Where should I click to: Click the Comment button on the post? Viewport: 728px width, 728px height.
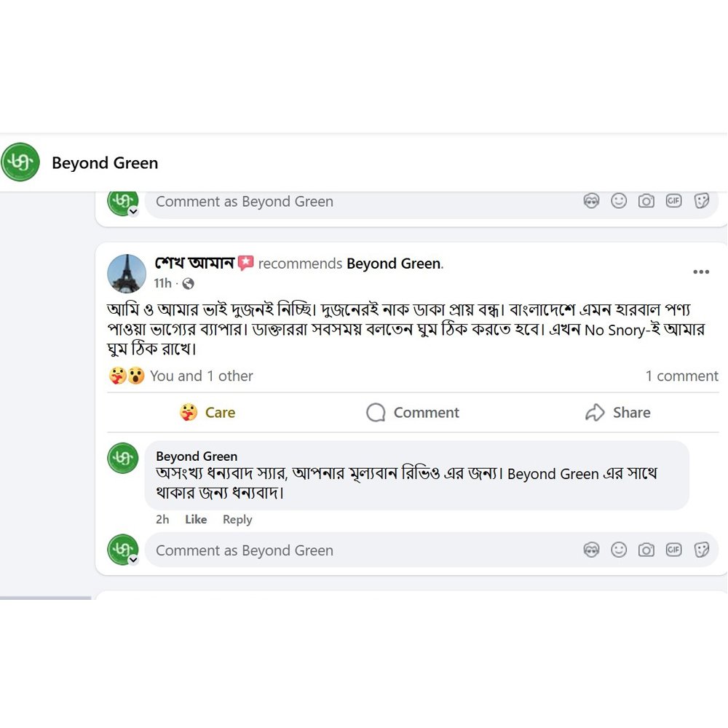click(413, 412)
